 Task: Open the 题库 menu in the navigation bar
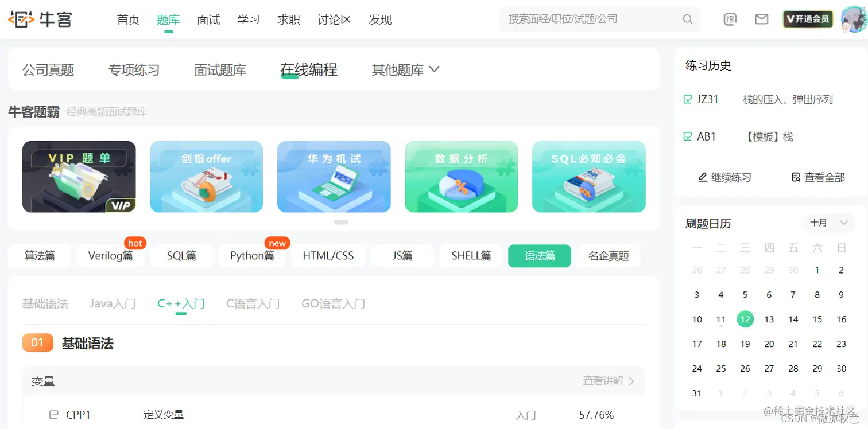pyautogui.click(x=168, y=19)
